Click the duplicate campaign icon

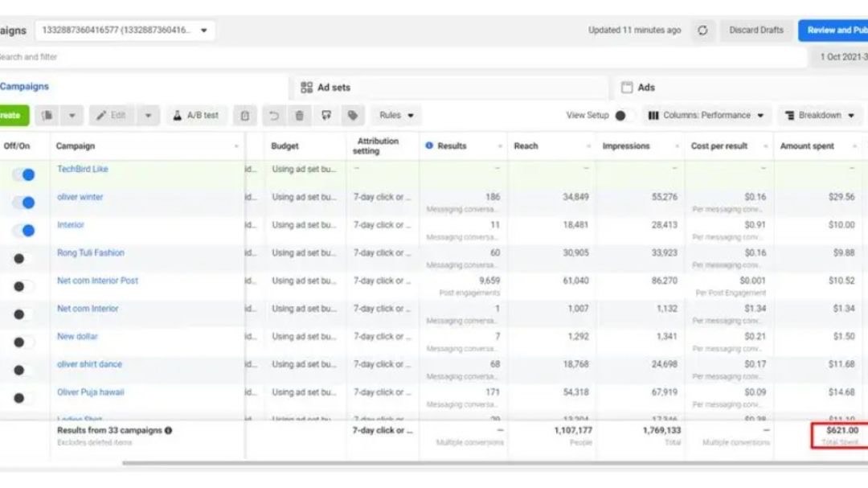click(x=47, y=116)
